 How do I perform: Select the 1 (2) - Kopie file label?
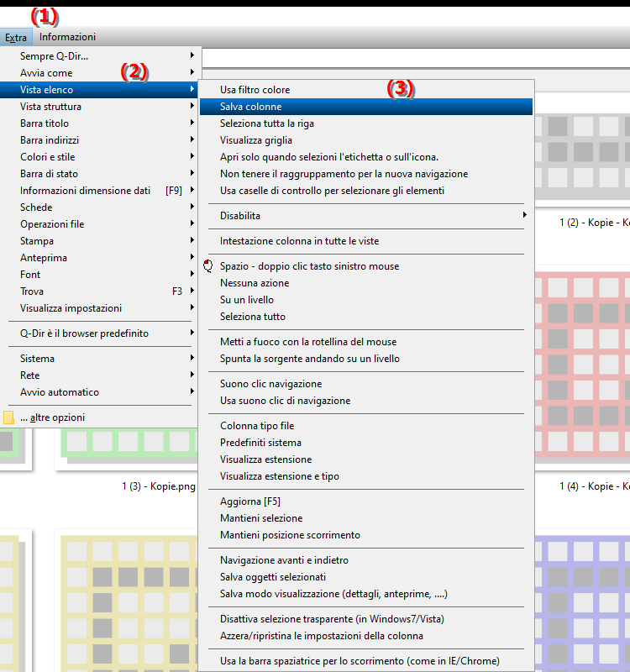pyautogui.click(x=595, y=223)
